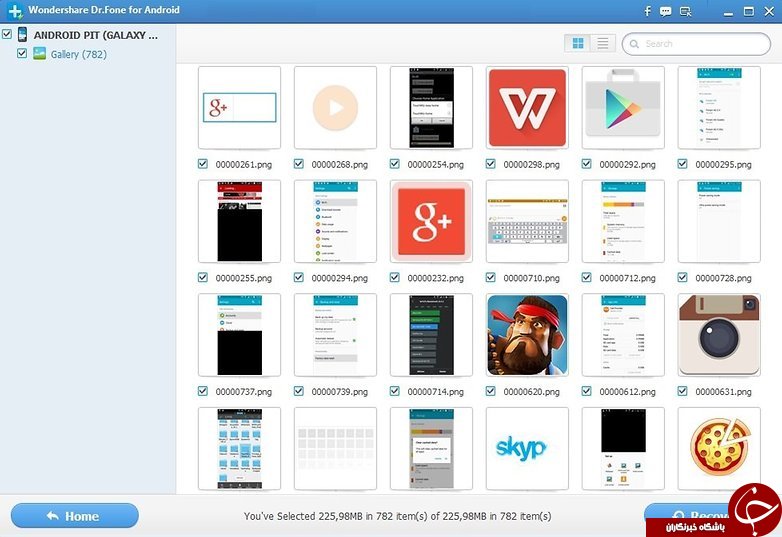Uncheck 00000295.png checkbox

tap(682, 164)
